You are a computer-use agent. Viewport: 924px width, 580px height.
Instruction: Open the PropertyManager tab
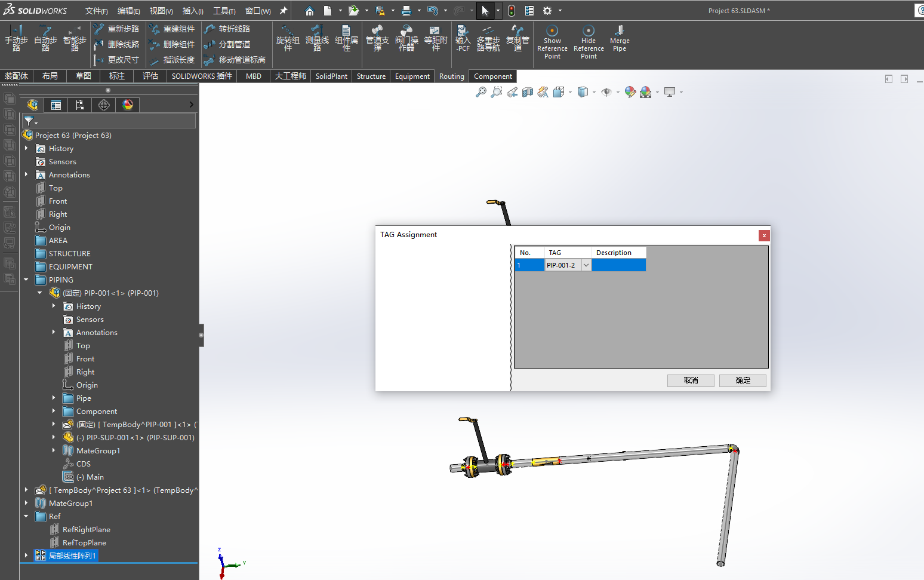56,105
